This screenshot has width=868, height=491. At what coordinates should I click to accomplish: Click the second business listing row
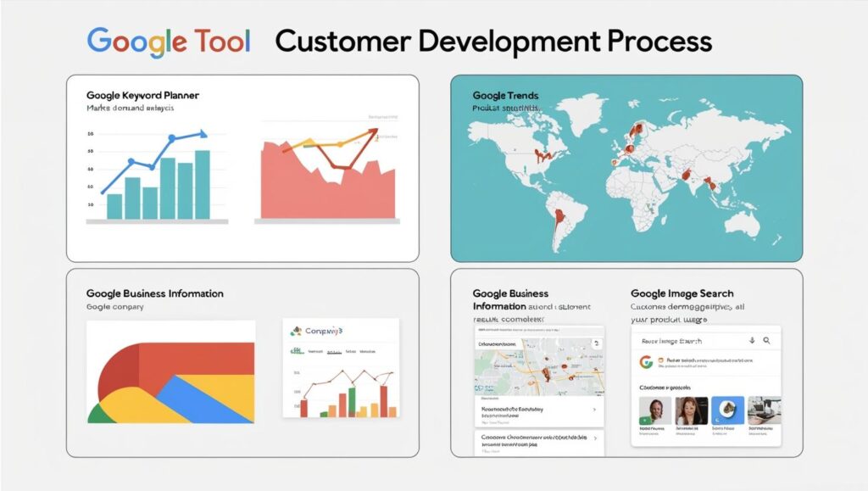tap(539, 443)
